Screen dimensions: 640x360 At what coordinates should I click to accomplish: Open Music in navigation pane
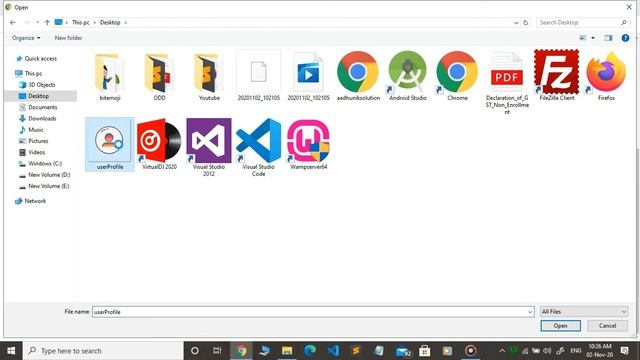click(36, 130)
